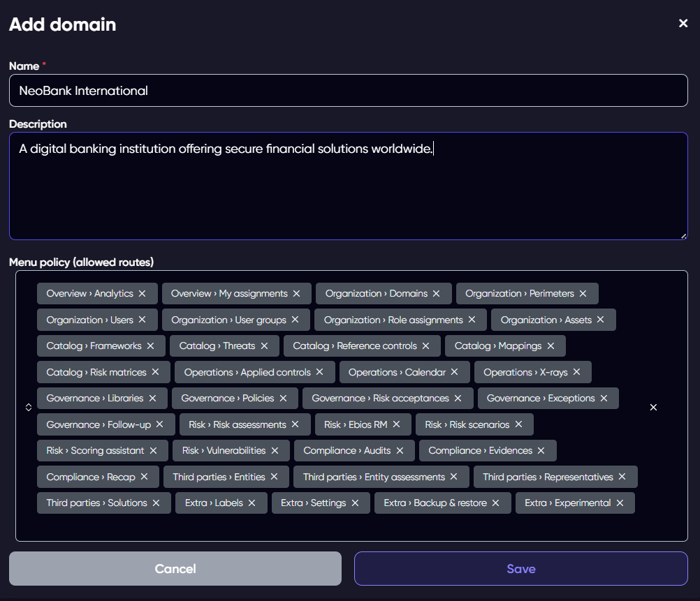Click the Description field label
The image size is (700, 601).
coord(38,124)
